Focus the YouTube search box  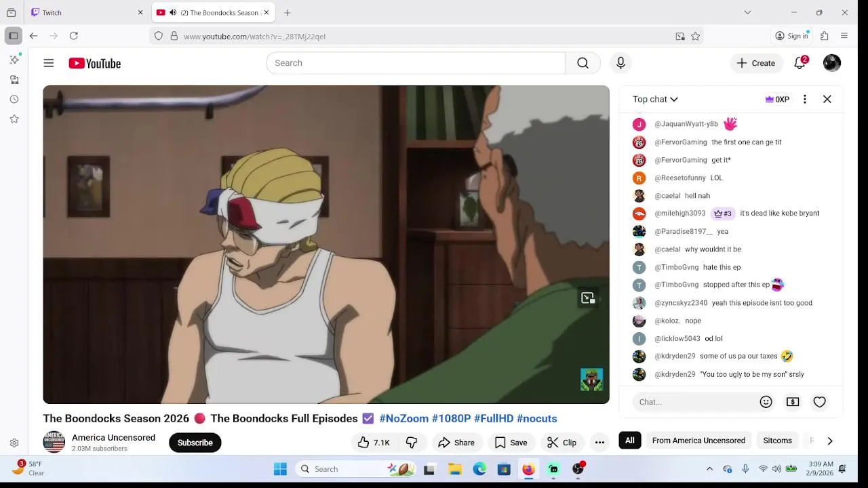415,63
